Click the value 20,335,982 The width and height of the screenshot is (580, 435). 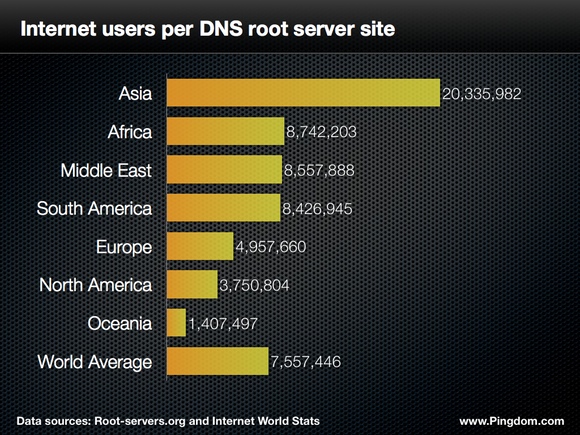(x=482, y=94)
